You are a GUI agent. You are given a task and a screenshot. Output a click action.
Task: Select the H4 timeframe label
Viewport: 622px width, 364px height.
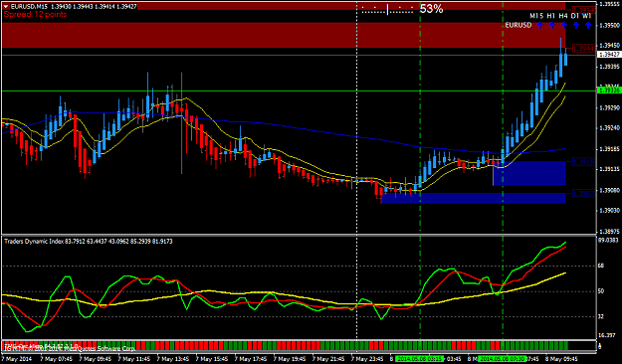563,16
